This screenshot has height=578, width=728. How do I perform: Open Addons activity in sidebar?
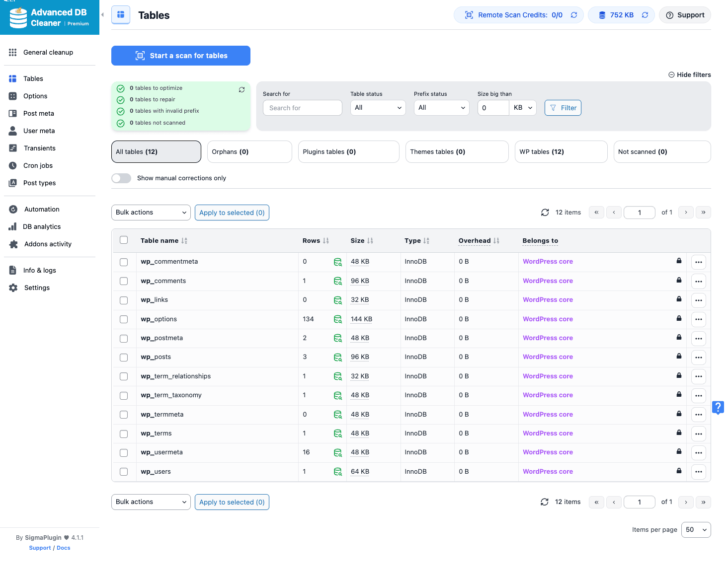pos(48,244)
